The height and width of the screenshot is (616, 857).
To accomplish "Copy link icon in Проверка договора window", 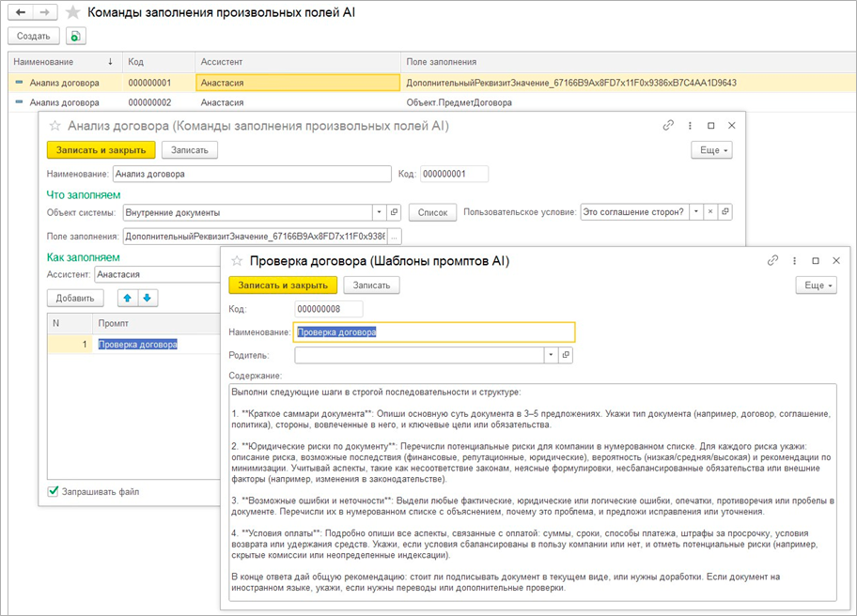I will coord(772,260).
